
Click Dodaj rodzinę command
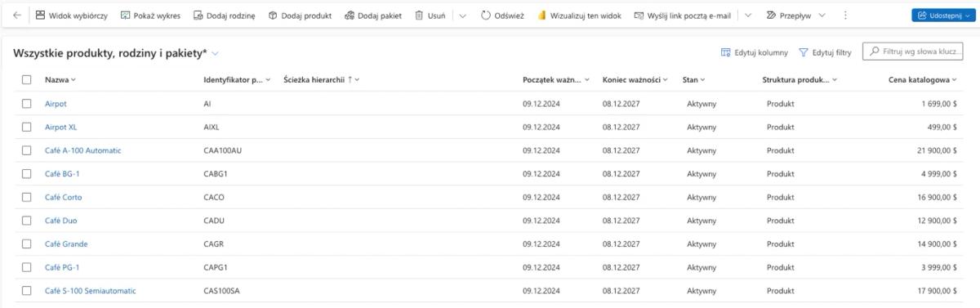coord(224,16)
